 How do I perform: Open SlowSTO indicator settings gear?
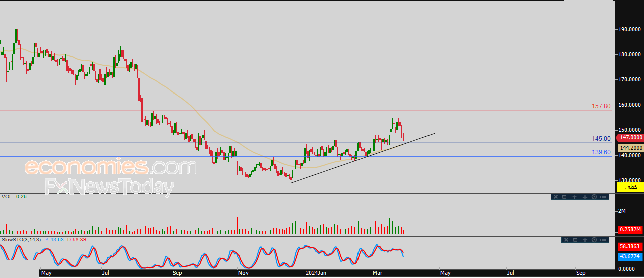pyautogui.click(x=594, y=240)
